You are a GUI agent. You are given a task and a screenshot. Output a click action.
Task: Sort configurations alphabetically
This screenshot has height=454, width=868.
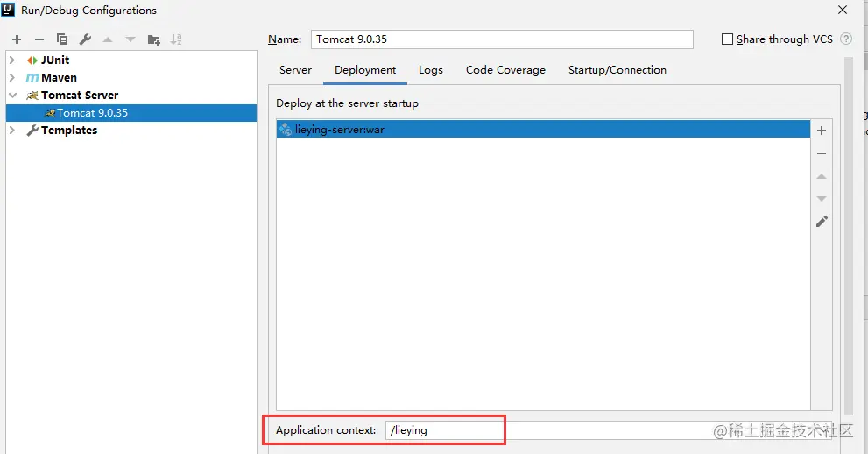[x=176, y=39]
